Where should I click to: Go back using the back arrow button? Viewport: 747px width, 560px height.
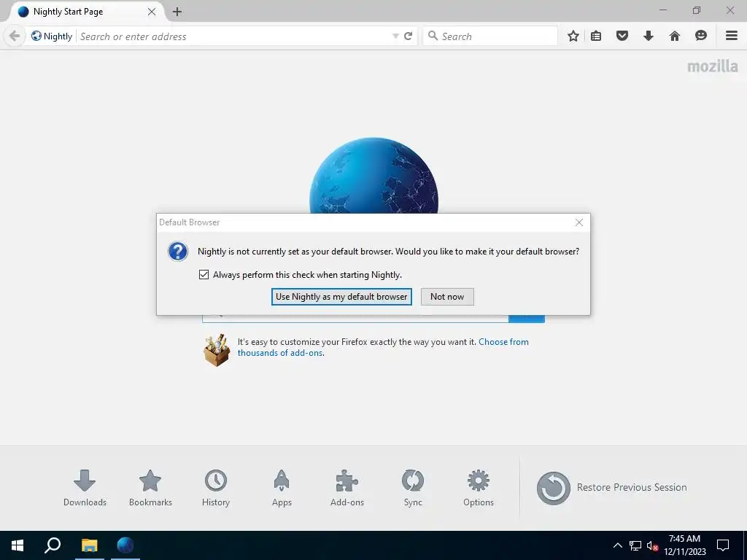(15, 36)
